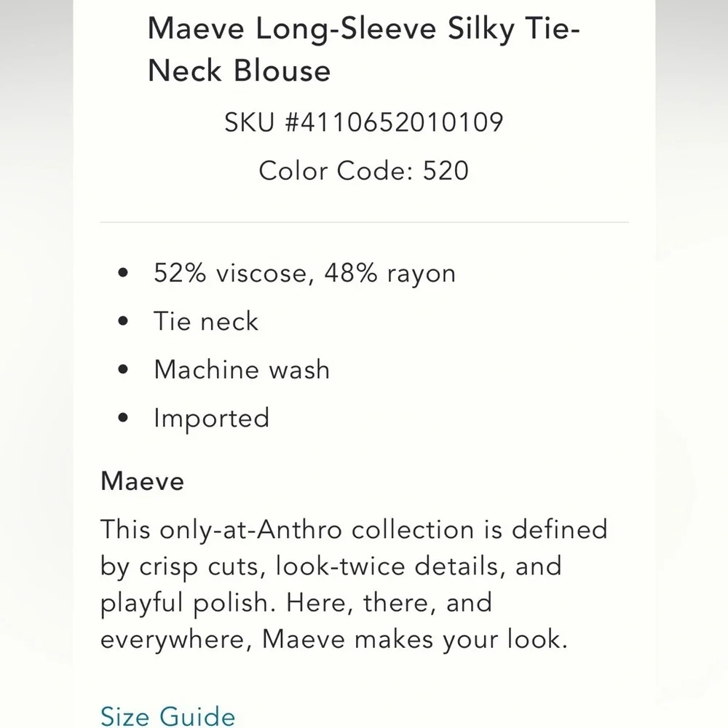Image resolution: width=728 pixels, height=728 pixels.
Task: Open the Size Guide link
Action: pos(167,716)
